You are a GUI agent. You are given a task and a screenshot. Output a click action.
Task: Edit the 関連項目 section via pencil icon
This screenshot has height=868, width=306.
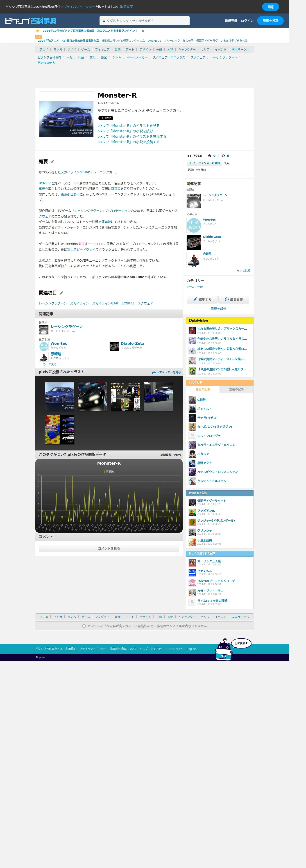point(61,293)
